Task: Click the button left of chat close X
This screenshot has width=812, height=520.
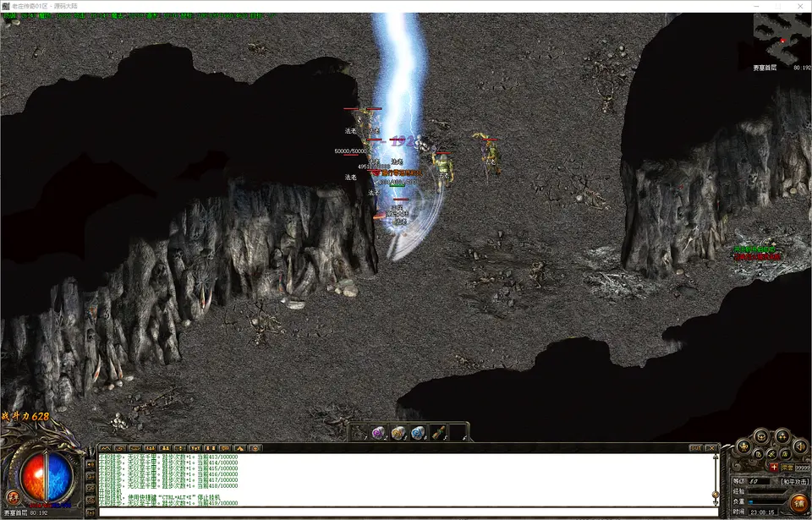Action: 694,447
